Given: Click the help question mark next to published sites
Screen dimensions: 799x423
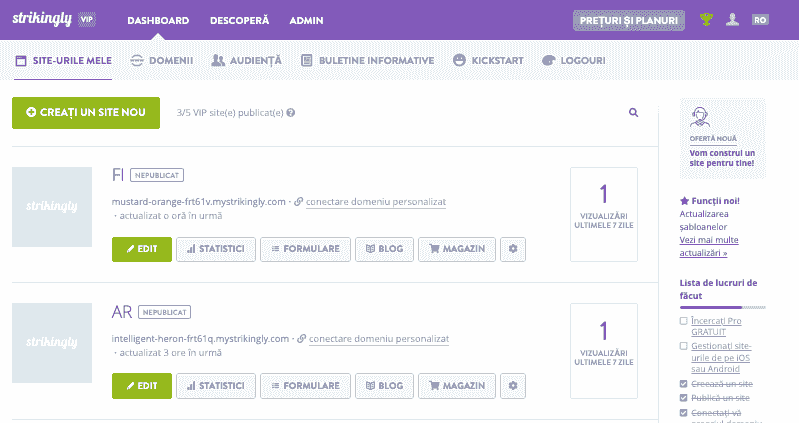Looking at the screenshot, I should pos(290,113).
